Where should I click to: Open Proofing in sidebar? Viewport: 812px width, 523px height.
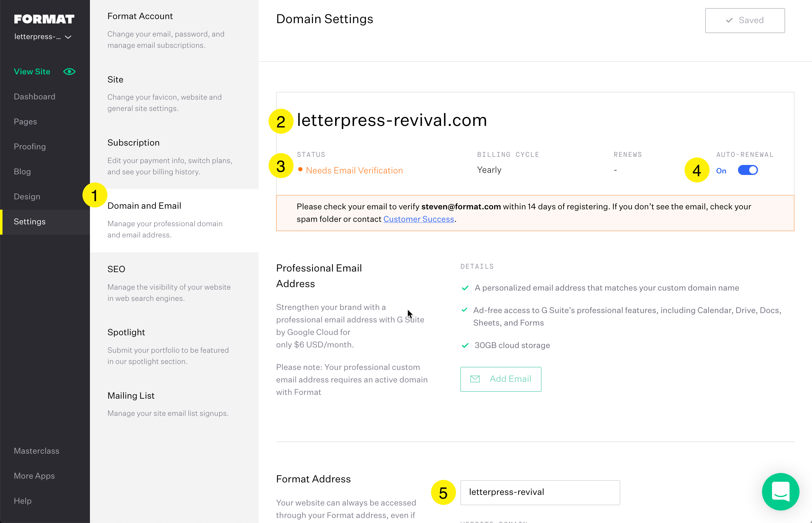(x=30, y=147)
